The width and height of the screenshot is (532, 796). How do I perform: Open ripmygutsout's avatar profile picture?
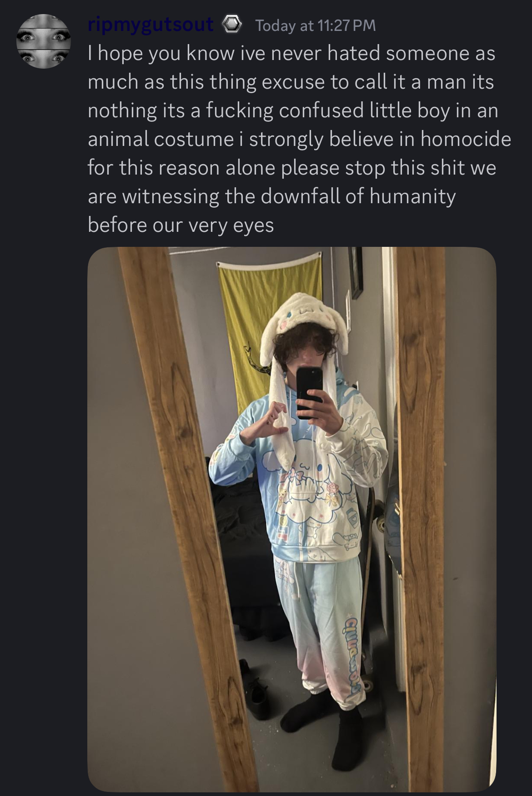coord(44,41)
